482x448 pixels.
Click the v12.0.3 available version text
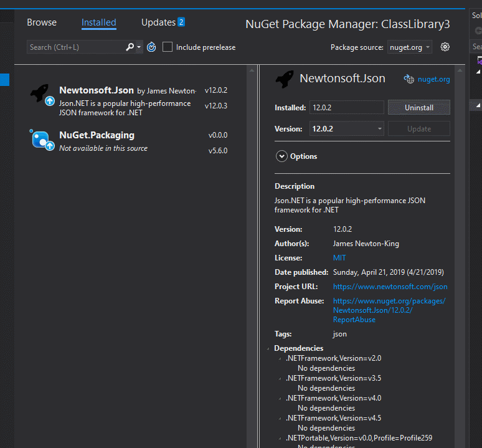216,106
